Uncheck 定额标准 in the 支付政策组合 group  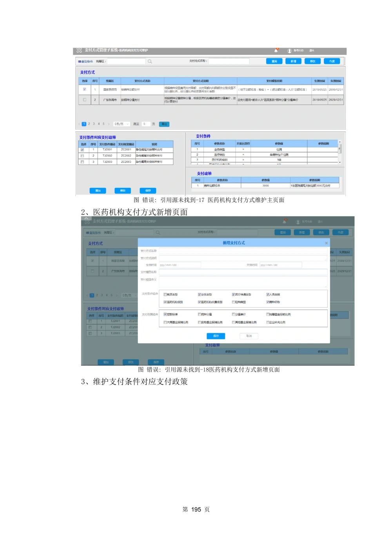point(165,315)
